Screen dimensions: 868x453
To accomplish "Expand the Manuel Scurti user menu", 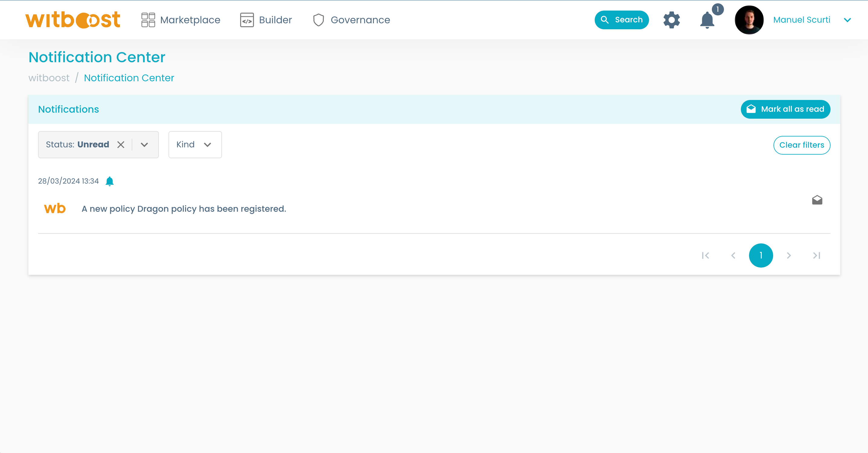I will 847,20.
